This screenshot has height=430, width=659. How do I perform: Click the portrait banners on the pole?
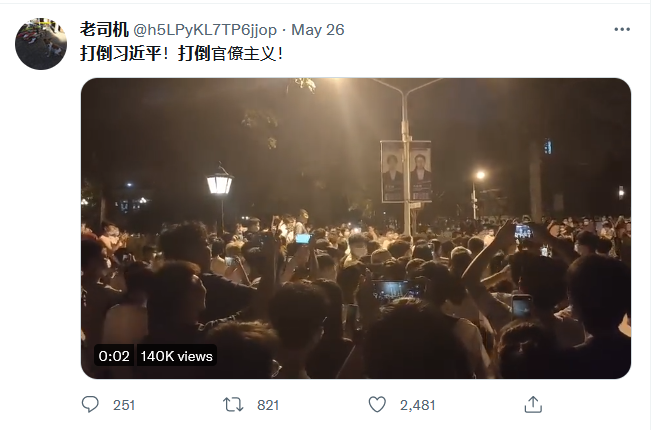[407, 171]
